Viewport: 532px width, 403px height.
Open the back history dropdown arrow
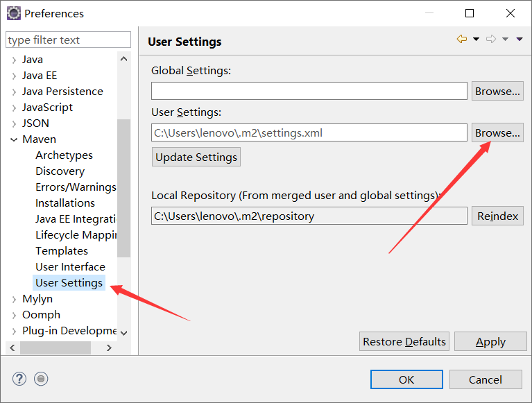tap(476, 39)
